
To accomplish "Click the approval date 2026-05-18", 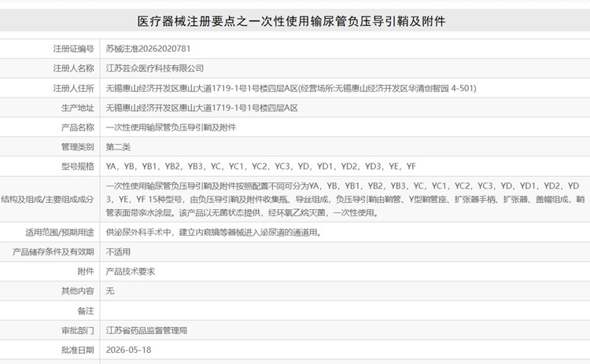I will point(128,350).
